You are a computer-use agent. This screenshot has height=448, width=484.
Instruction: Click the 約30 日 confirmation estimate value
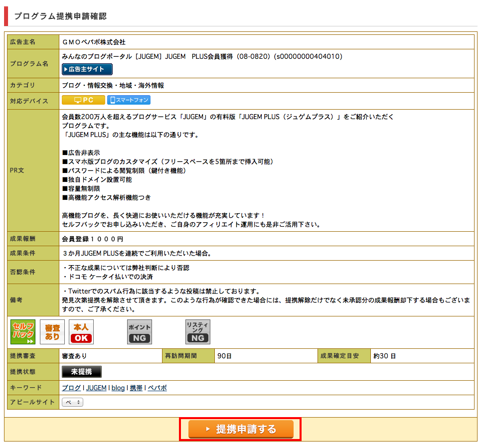tap(385, 356)
